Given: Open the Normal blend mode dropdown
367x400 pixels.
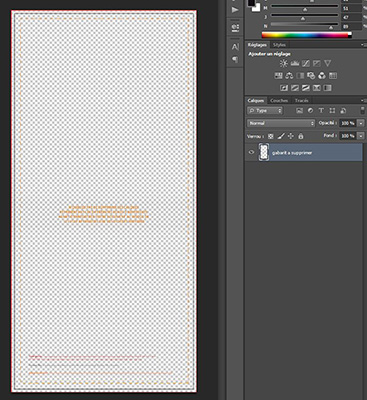Looking at the screenshot, I should 281,123.
